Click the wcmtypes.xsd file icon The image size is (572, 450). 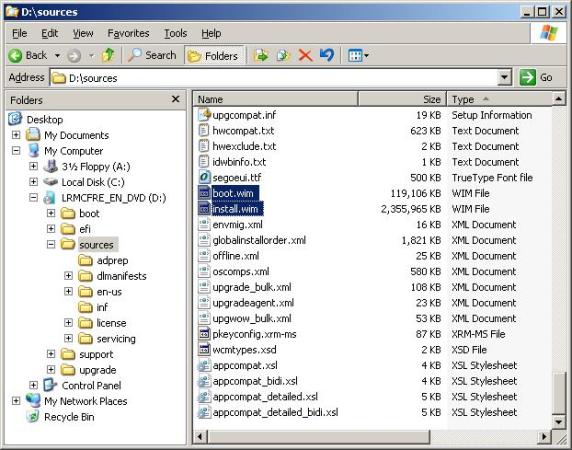pos(204,350)
